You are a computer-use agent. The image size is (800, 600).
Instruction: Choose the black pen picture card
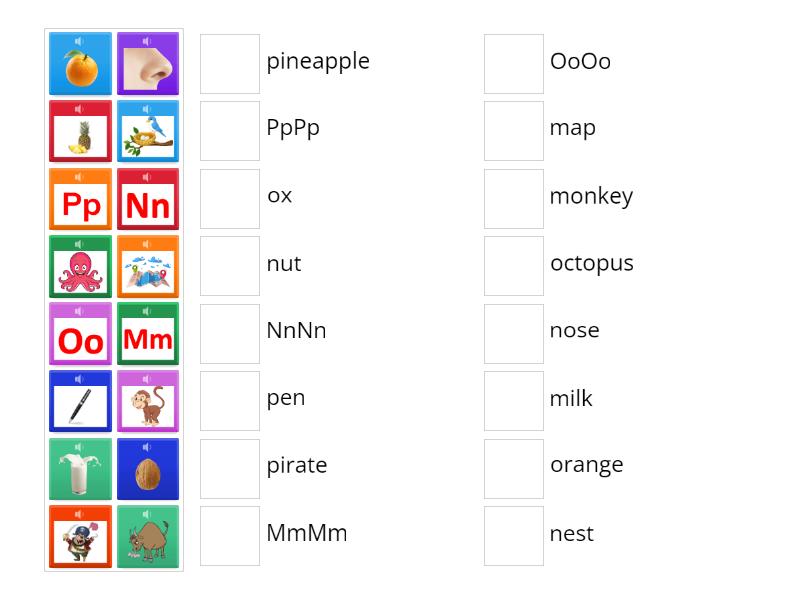tap(80, 402)
